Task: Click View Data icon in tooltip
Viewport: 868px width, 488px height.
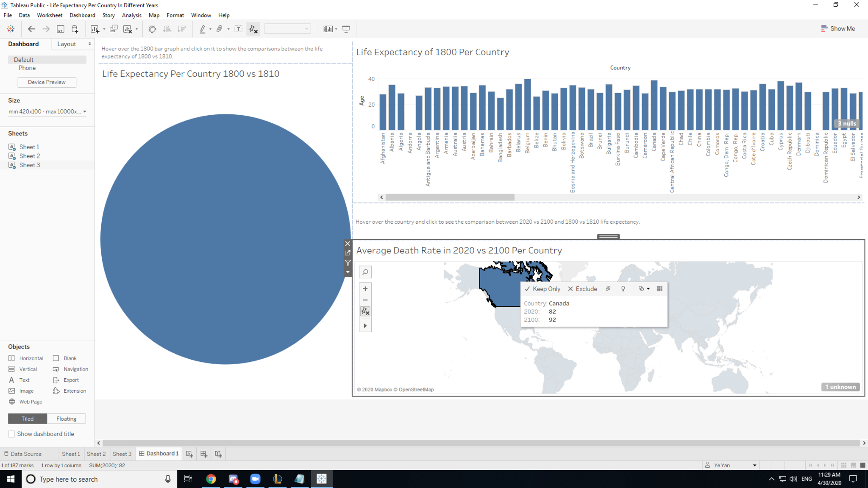Action: click(659, 288)
